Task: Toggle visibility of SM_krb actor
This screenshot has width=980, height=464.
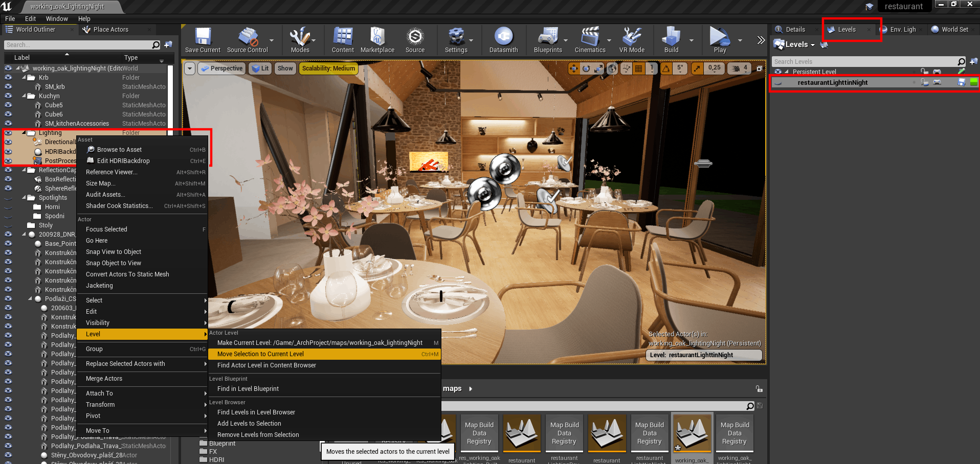Action: [x=8, y=86]
